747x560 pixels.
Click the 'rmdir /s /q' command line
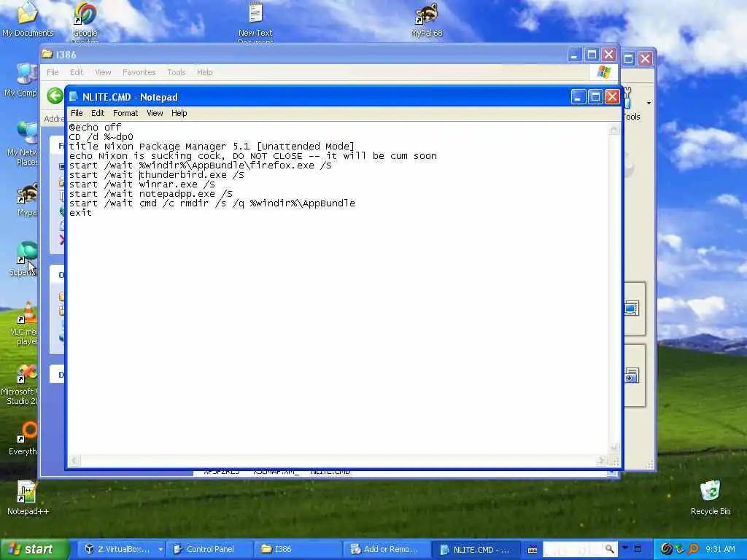[212, 203]
